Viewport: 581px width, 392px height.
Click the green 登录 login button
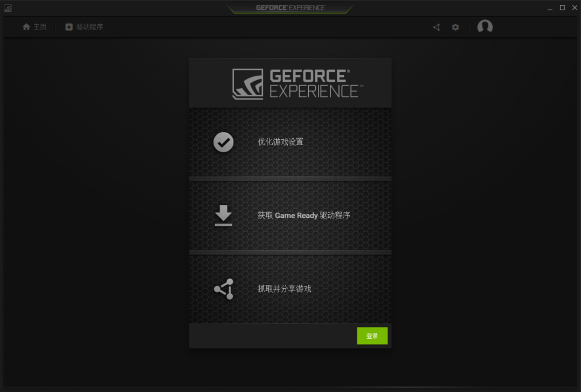point(372,336)
